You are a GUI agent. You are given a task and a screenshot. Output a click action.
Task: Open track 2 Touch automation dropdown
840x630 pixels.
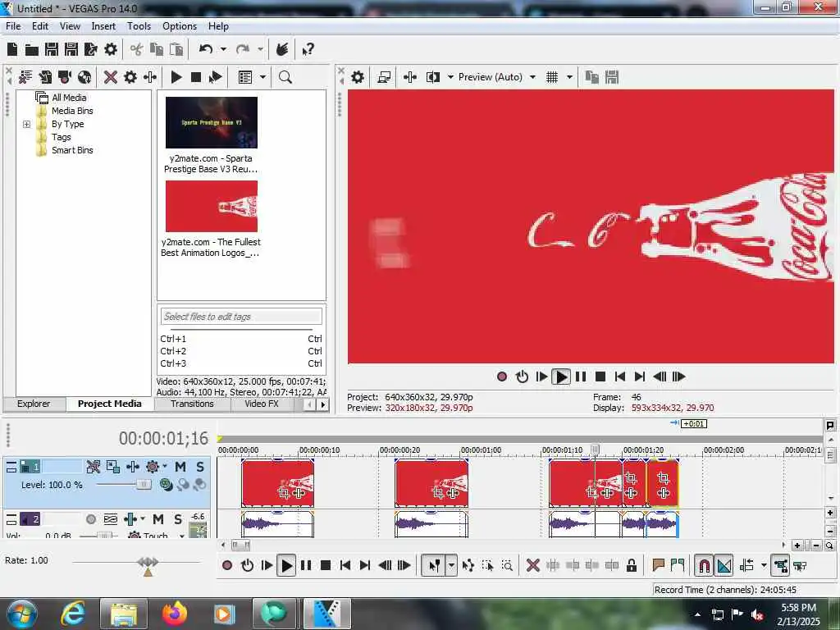point(181,535)
